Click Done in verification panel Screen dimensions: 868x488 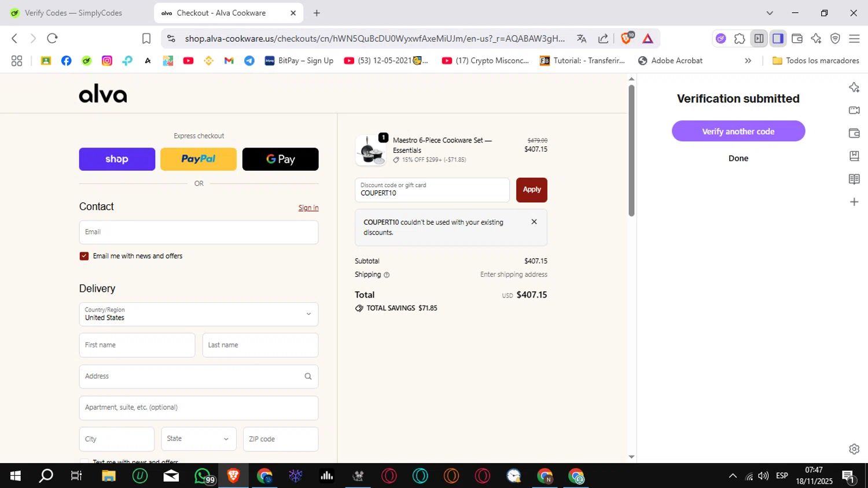(738, 158)
